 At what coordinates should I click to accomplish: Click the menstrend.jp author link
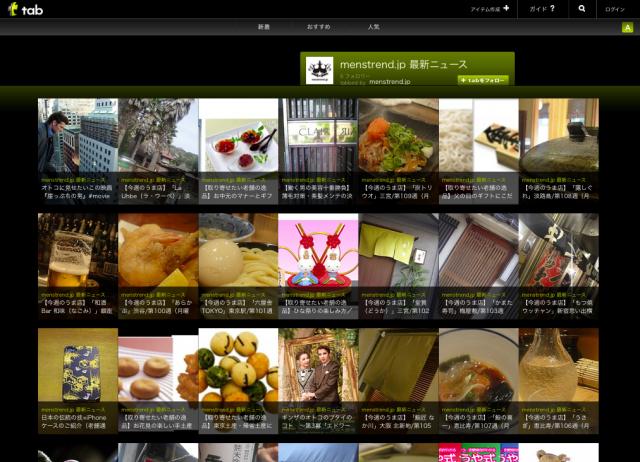pyautogui.click(x=389, y=82)
